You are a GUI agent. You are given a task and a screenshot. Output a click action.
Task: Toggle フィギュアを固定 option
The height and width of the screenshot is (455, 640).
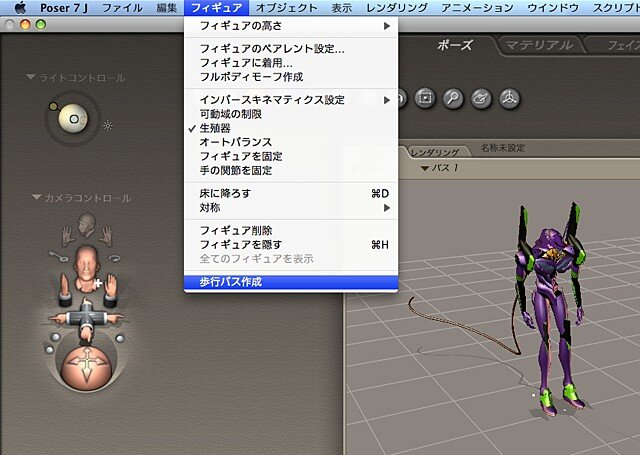(291, 156)
